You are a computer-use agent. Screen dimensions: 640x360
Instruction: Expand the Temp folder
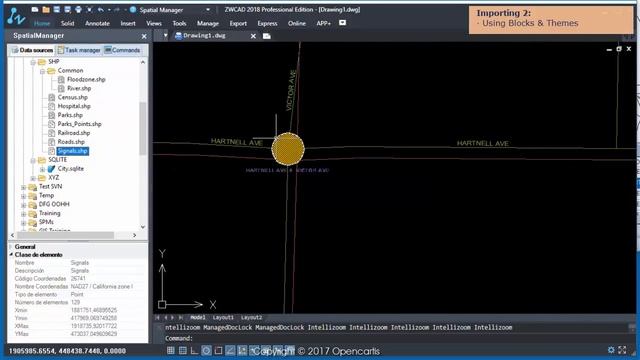tap(24, 196)
